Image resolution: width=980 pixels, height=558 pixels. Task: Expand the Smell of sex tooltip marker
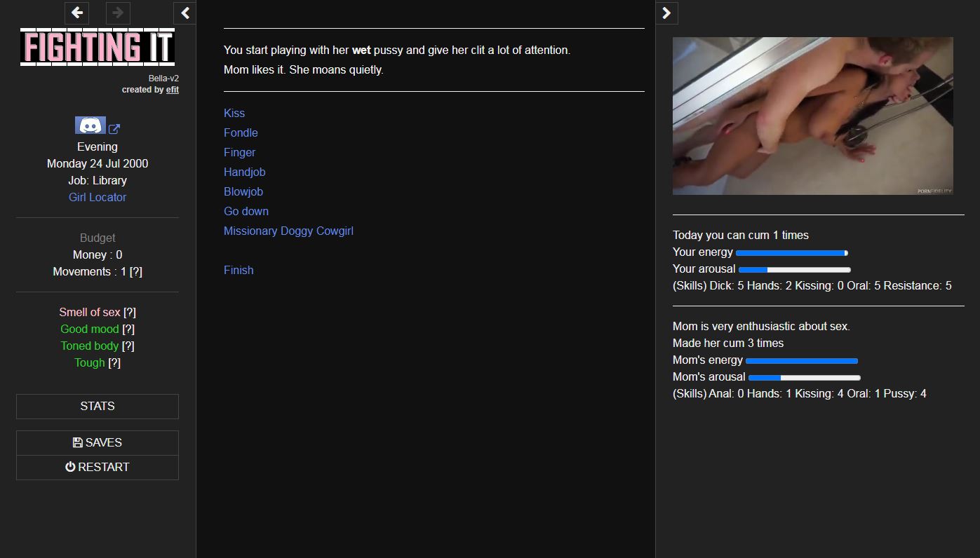pyautogui.click(x=130, y=312)
